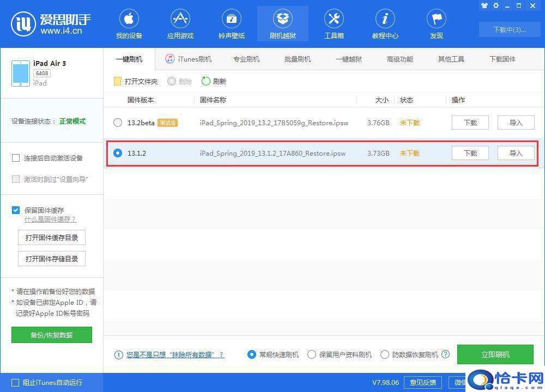
Task: Click 意见反馈 feedback button
Action: click(423, 382)
